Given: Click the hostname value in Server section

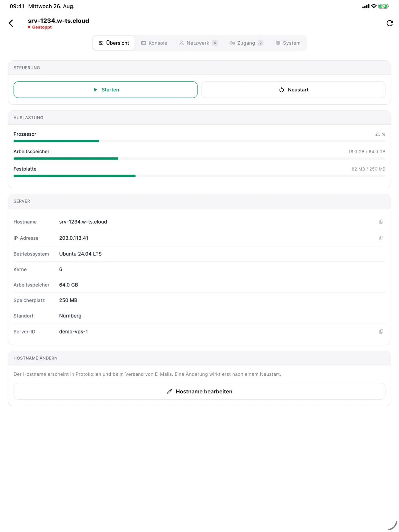Looking at the screenshot, I should pyautogui.click(x=83, y=222).
